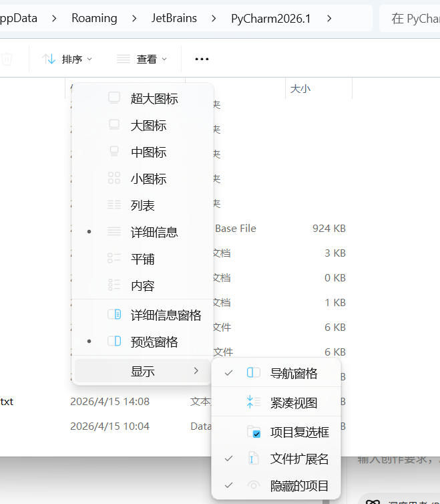Screen dimensions: 440x504
Task: Click the hidden items eye icon
Action: (254, 485)
